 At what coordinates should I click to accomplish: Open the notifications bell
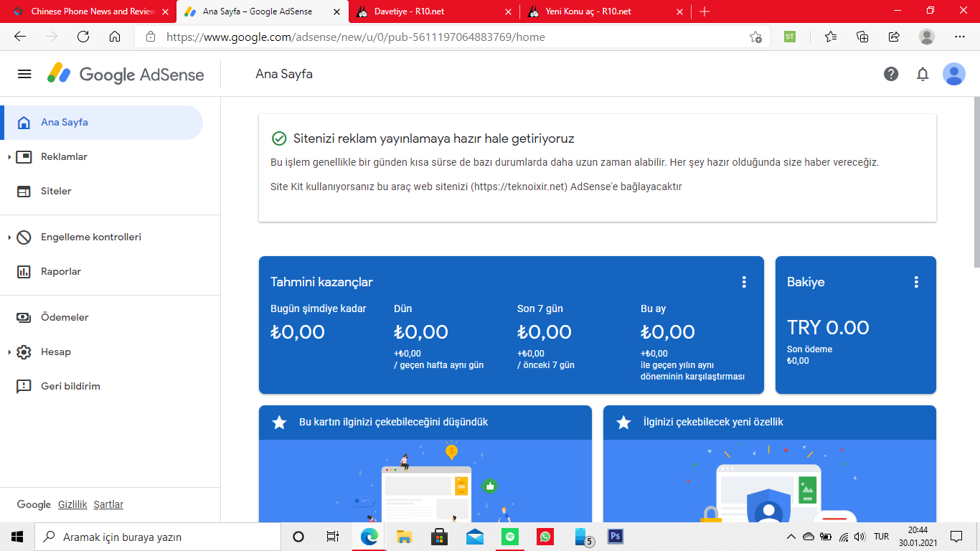click(923, 74)
